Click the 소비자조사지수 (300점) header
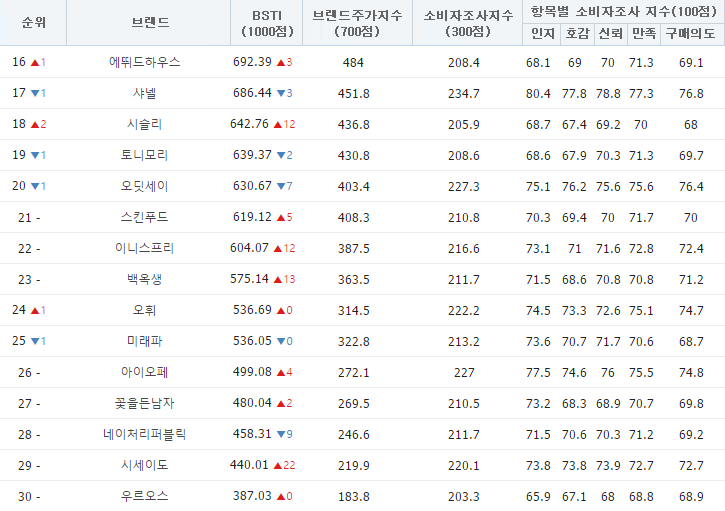Image resolution: width=725 pixels, height=511 pixels. (x=467, y=23)
